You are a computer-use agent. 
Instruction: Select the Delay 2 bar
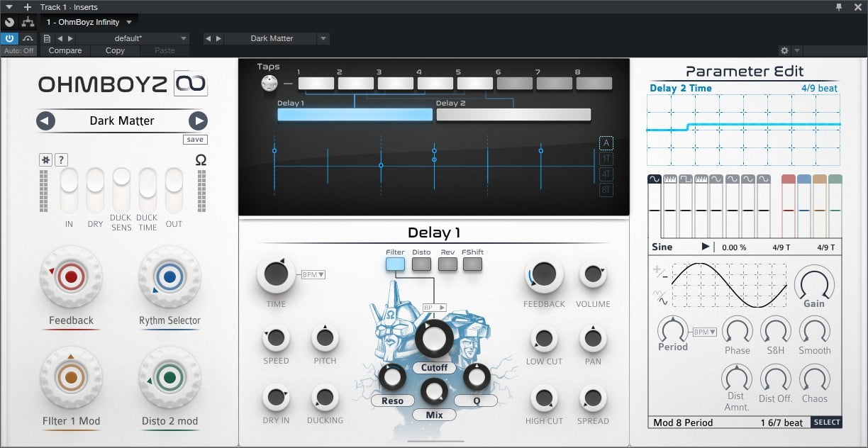pos(513,115)
